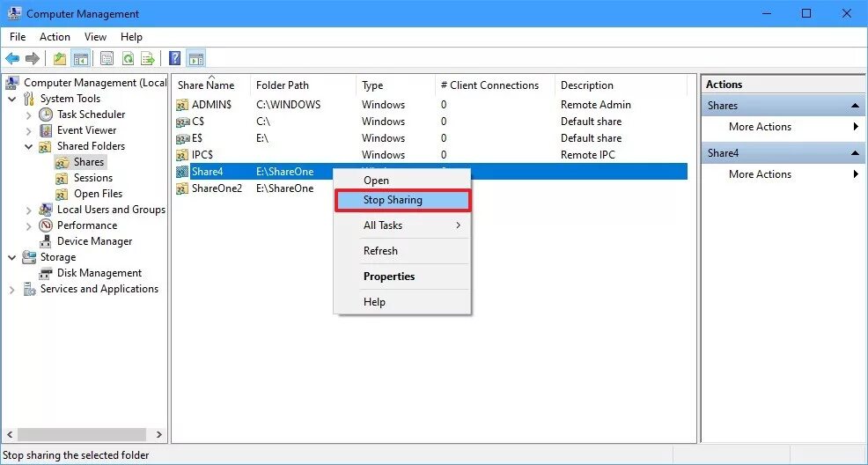The height and width of the screenshot is (465, 868).
Task: Click the Performance gauge icon
Action: coord(46,225)
